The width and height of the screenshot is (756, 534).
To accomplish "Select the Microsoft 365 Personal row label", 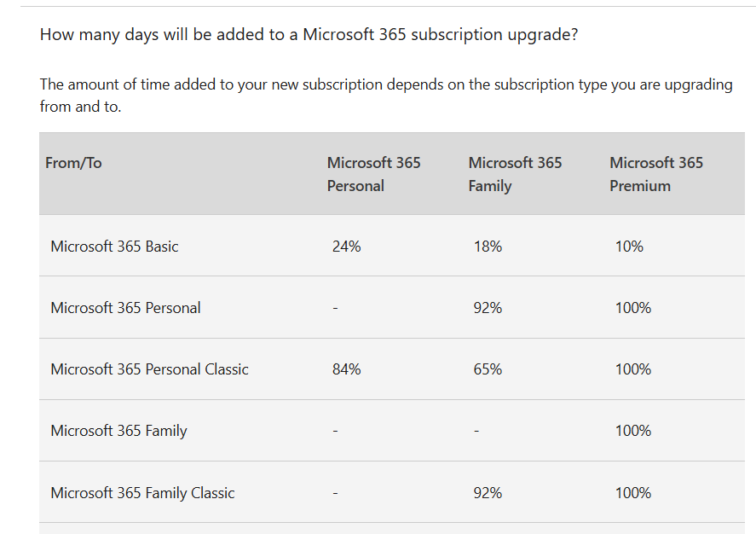I will pos(125,308).
